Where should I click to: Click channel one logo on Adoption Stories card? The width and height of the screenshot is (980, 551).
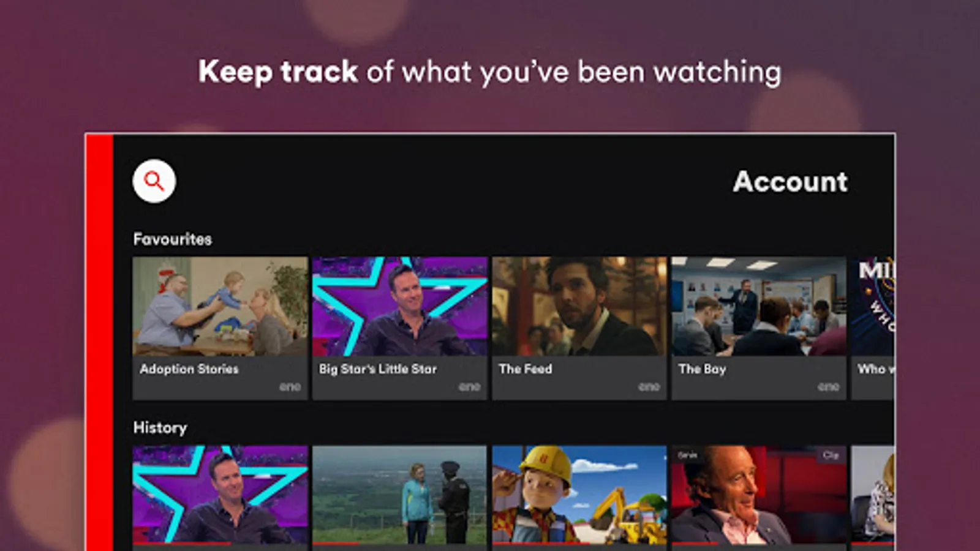coord(290,387)
